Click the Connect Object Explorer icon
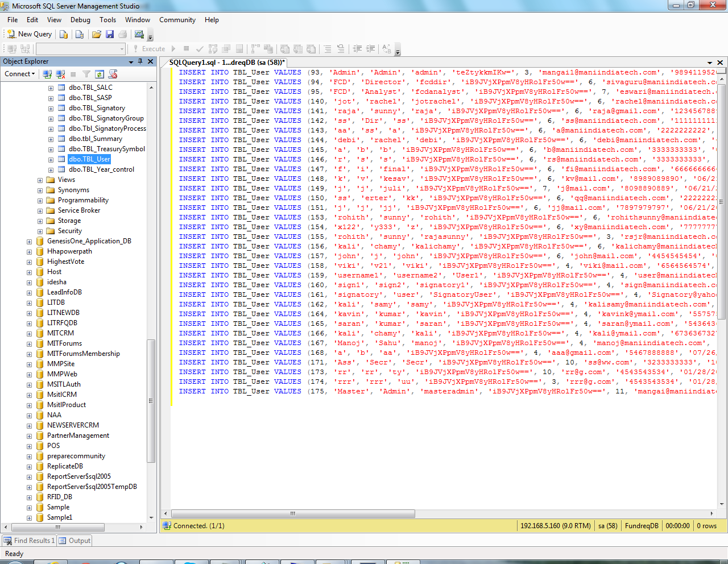 coord(47,74)
